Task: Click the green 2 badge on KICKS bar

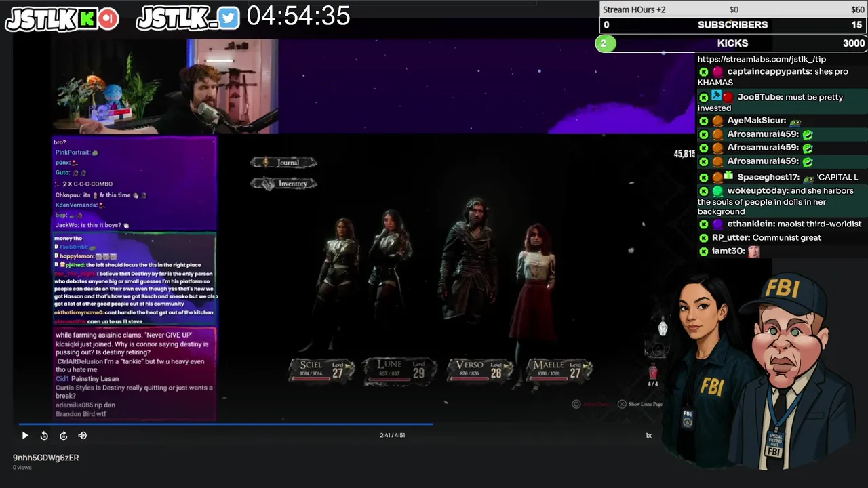Action: (x=605, y=43)
